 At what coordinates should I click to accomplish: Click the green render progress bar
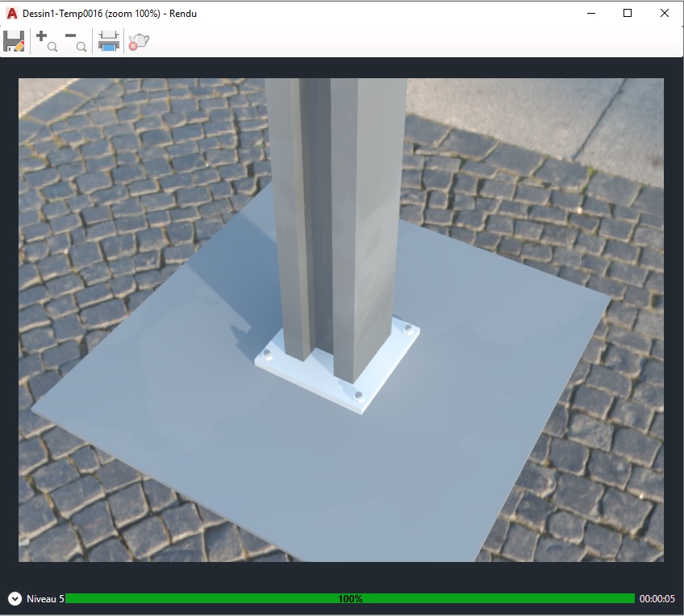[351, 599]
